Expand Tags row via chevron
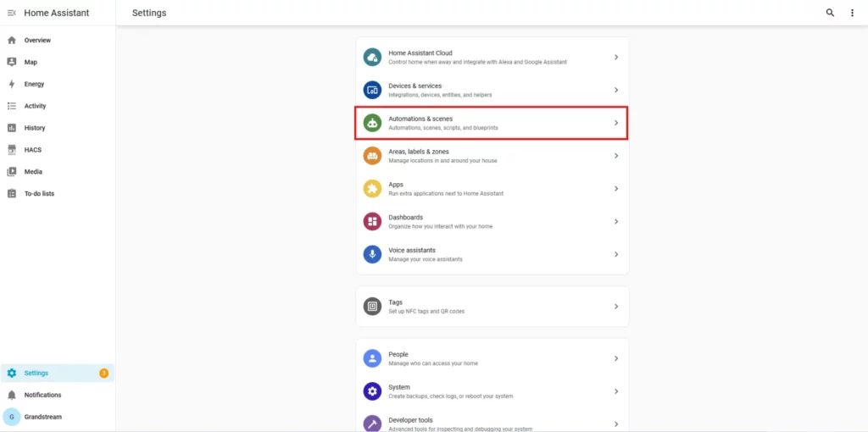 (x=616, y=307)
